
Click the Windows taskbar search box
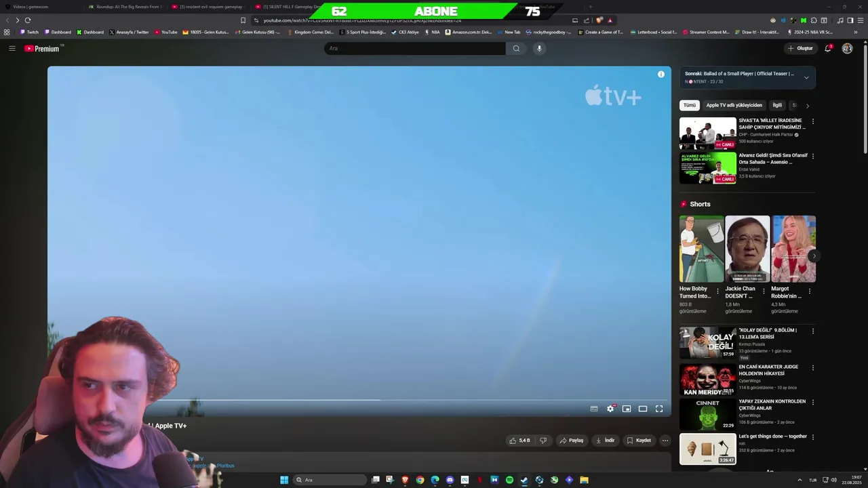pos(330,480)
